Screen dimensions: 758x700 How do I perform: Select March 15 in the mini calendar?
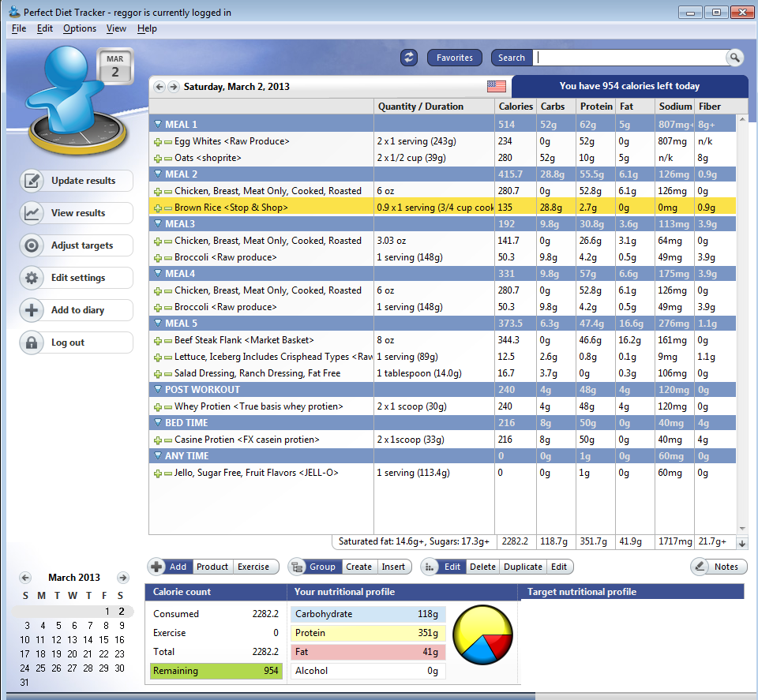click(x=104, y=640)
